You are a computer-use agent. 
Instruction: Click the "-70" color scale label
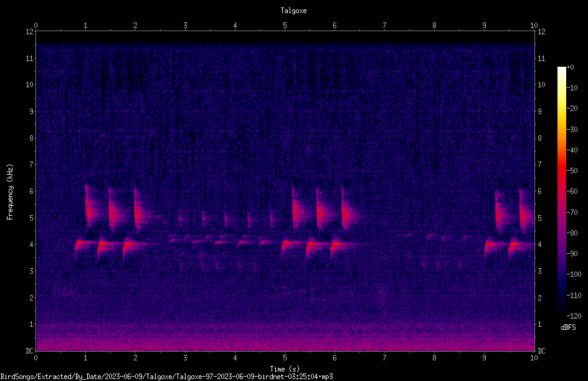click(x=572, y=213)
